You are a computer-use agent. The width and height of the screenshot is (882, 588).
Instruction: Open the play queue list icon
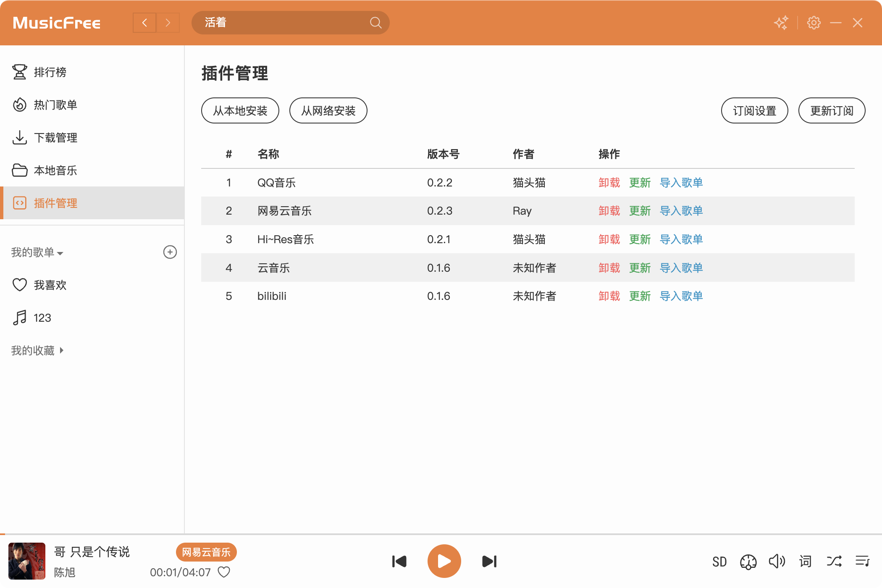point(863,562)
